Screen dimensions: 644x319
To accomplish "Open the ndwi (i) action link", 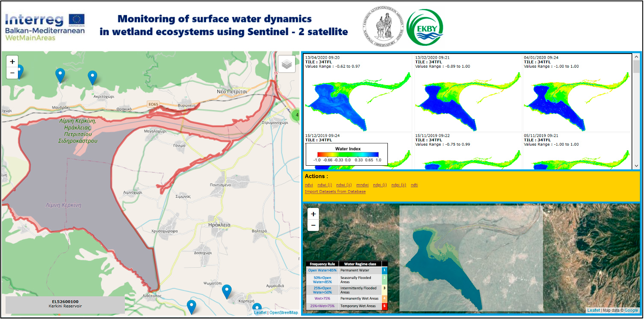I will point(325,185).
